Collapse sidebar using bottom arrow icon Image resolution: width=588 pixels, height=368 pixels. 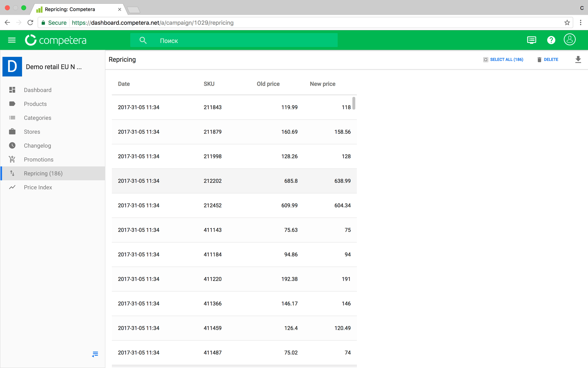95,354
